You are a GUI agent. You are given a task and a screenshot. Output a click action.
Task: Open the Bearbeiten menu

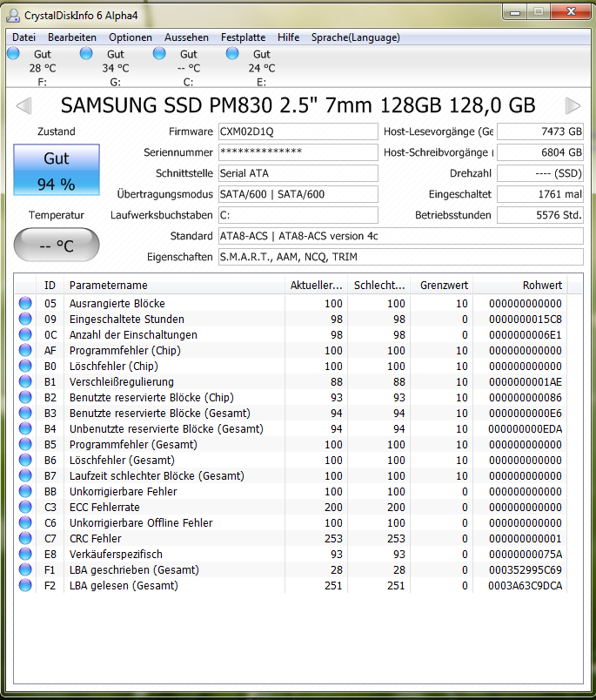coord(72,37)
